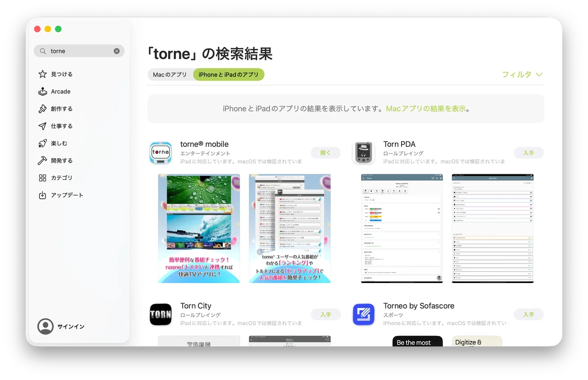
Task: Expand the フィルタ dropdown
Action: pos(522,74)
